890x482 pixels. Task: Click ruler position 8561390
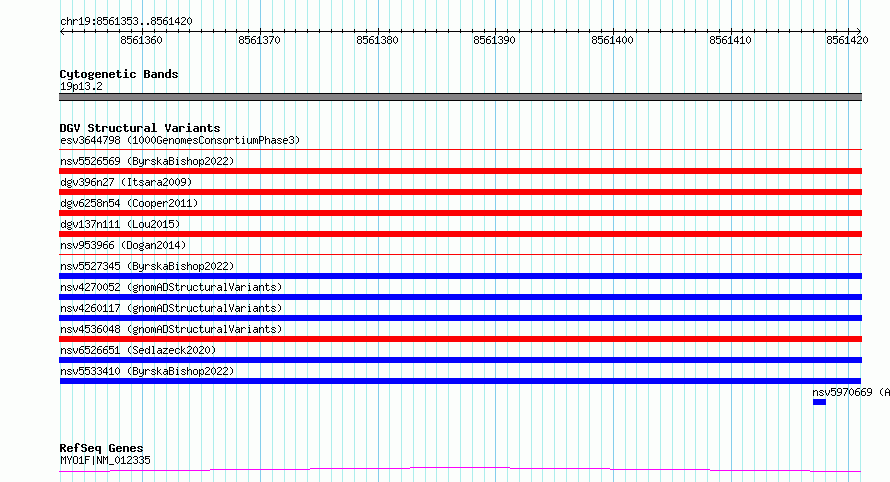(494, 40)
